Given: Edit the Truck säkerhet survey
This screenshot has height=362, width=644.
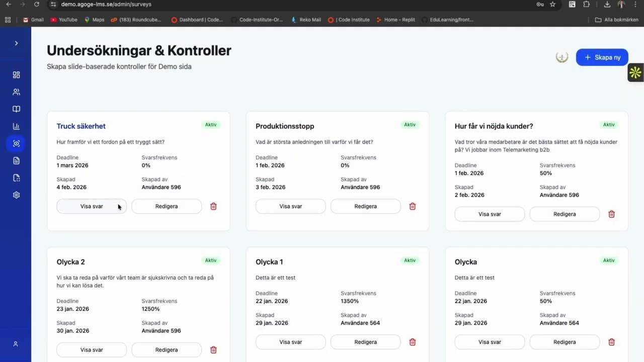Looking at the screenshot, I should [x=167, y=207].
